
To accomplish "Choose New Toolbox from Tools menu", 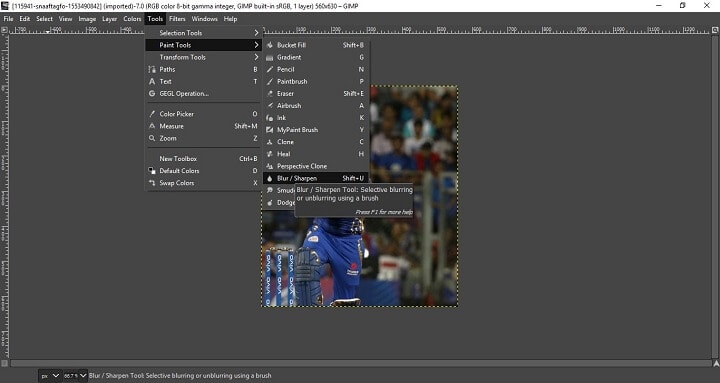I will [203, 158].
